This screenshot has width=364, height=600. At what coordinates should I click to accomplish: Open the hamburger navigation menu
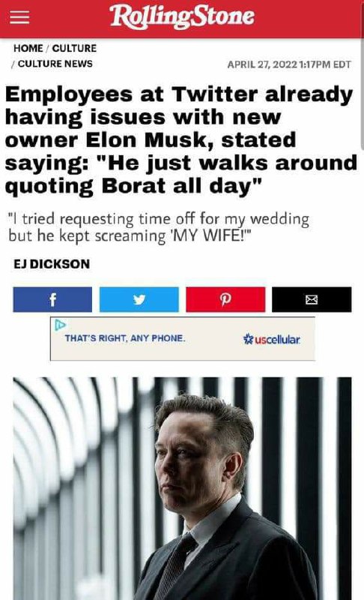[19, 17]
